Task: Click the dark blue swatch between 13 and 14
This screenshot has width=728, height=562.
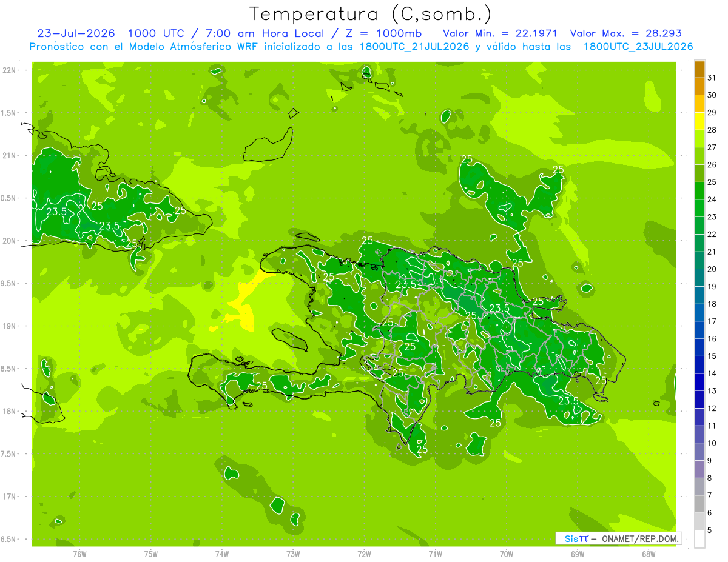Action: coord(699,382)
